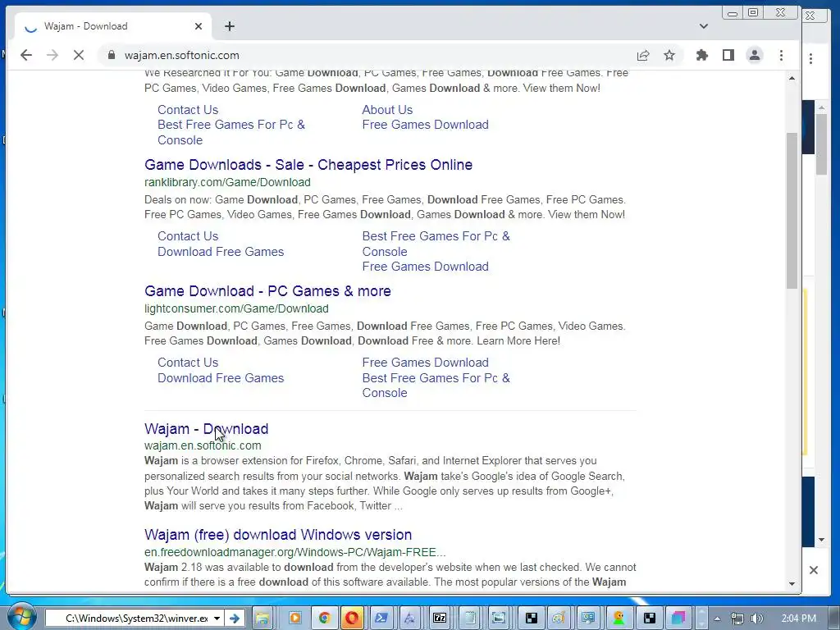
Task: Open the 7-Zip taskbar icon
Action: point(440,619)
